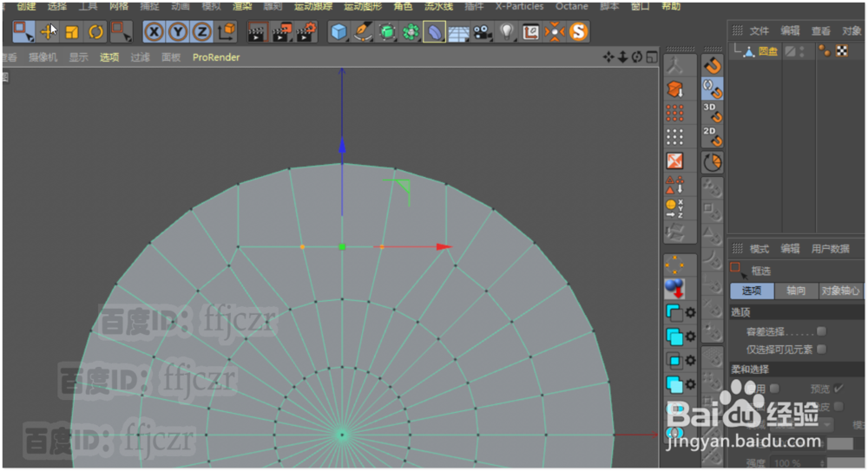Toggle Y axis lock
This screenshot has height=471, width=868.
point(178,31)
